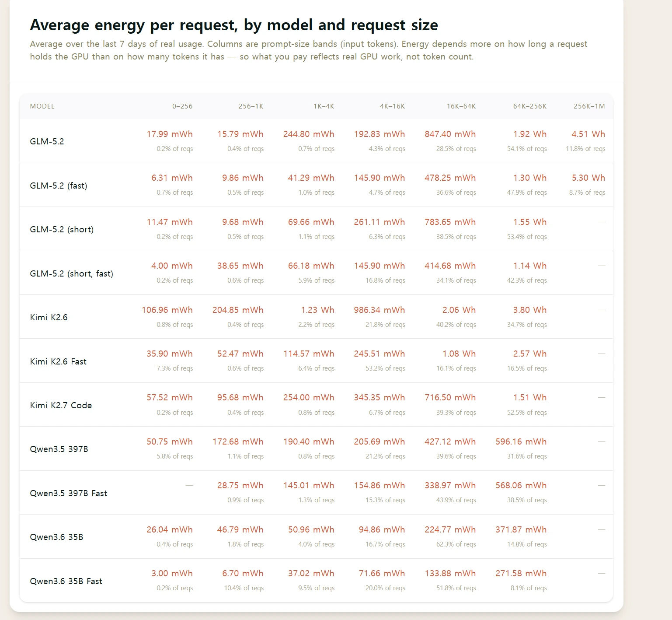The image size is (672, 620).
Task: Select the 3.00 mWh value for Qwen3.6 35B Fast
Action: point(172,573)
